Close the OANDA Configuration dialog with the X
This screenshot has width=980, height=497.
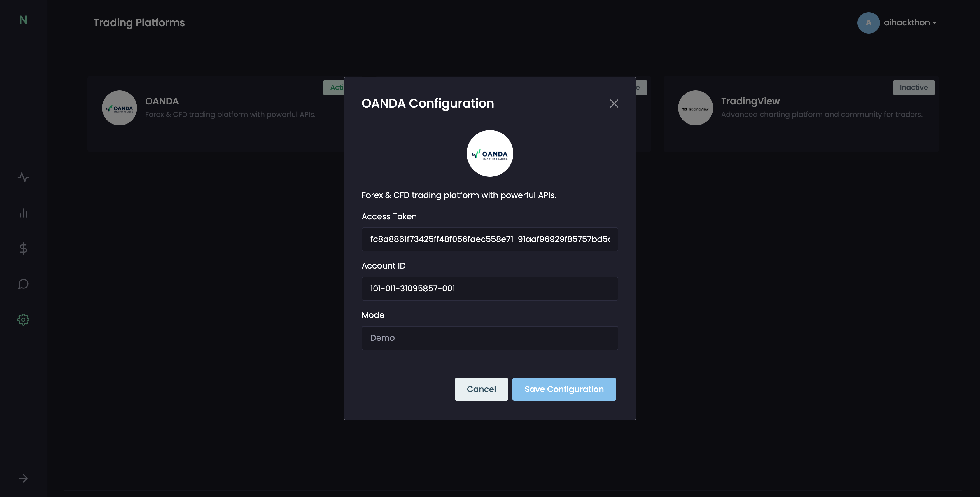(614, 104)
